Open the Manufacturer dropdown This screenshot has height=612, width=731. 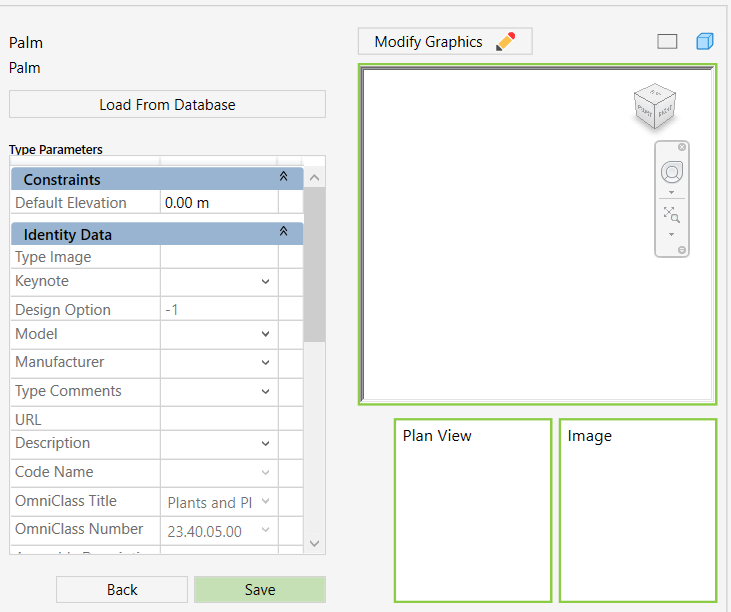click(265, 363)
